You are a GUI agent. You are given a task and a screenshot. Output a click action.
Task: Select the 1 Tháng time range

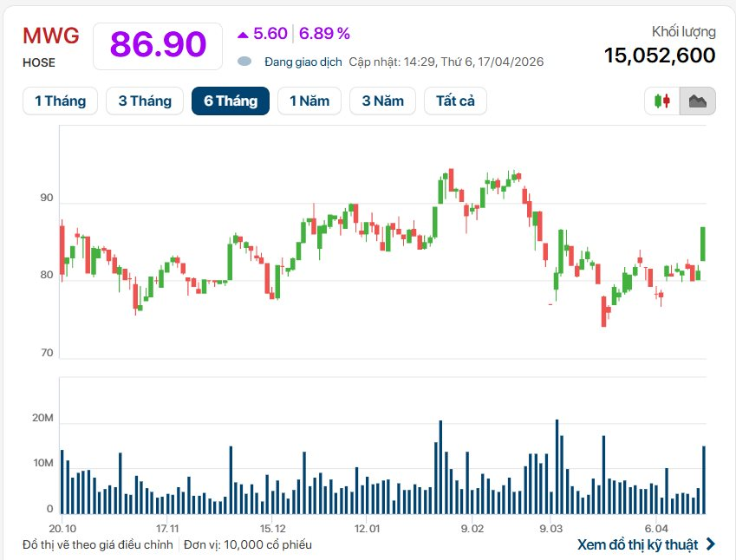click(60, 101)
